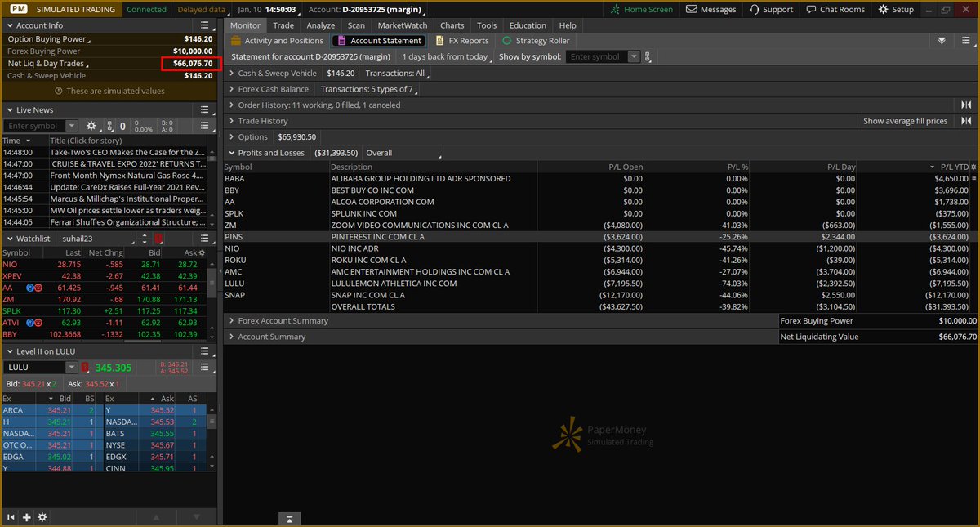
Task: Click Trade History collapse-columns icon
Action: coord(966,121)
